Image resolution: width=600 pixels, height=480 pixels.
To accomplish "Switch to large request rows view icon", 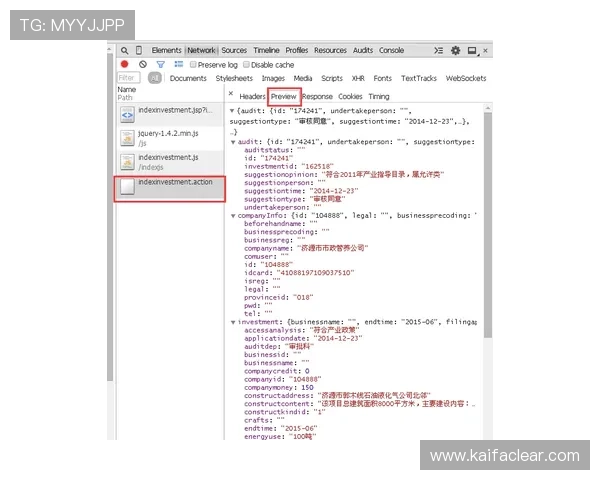I will click(x=179, y=64).
